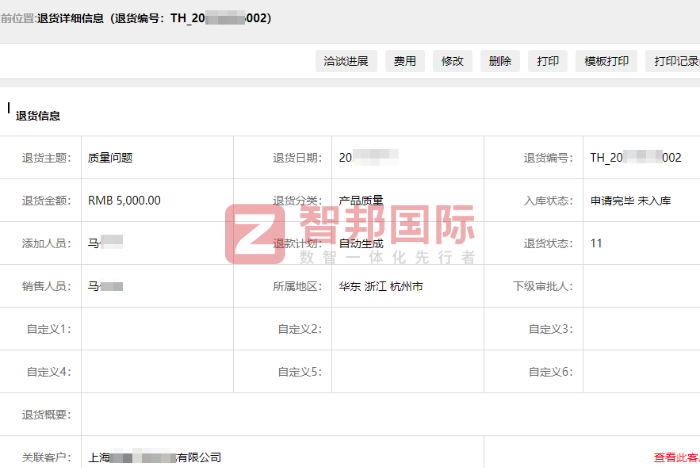This screenshot has width=700, height=468.
Task: Select the 退货信息 section heading
Action: 38,115
